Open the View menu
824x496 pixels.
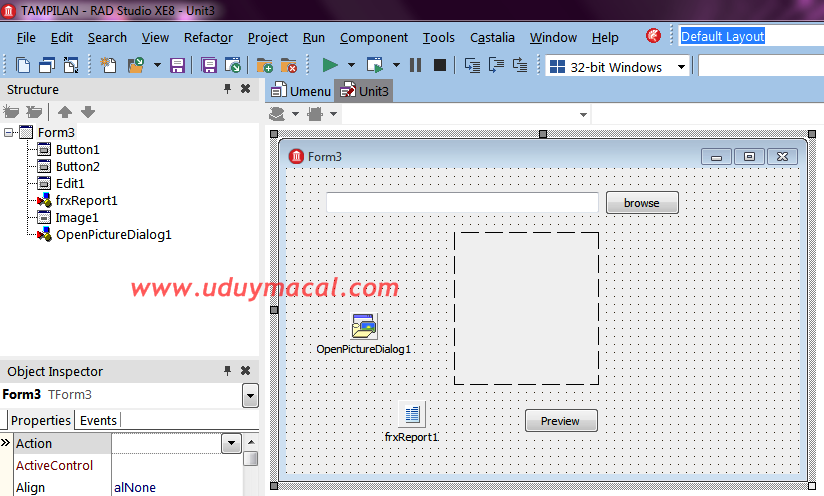(x=155, y=38)
